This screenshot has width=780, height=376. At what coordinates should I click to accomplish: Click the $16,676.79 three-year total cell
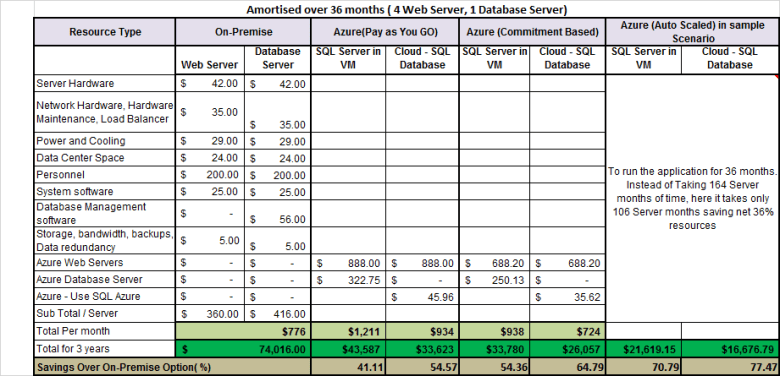(x=731, y=349)
